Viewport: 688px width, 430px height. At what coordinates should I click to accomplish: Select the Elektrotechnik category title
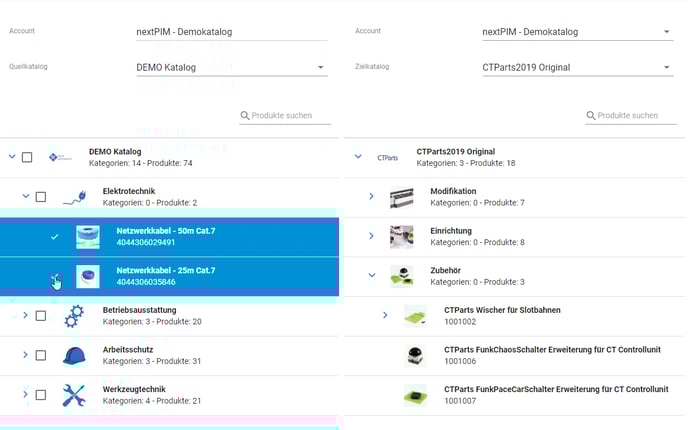point(129,191)
